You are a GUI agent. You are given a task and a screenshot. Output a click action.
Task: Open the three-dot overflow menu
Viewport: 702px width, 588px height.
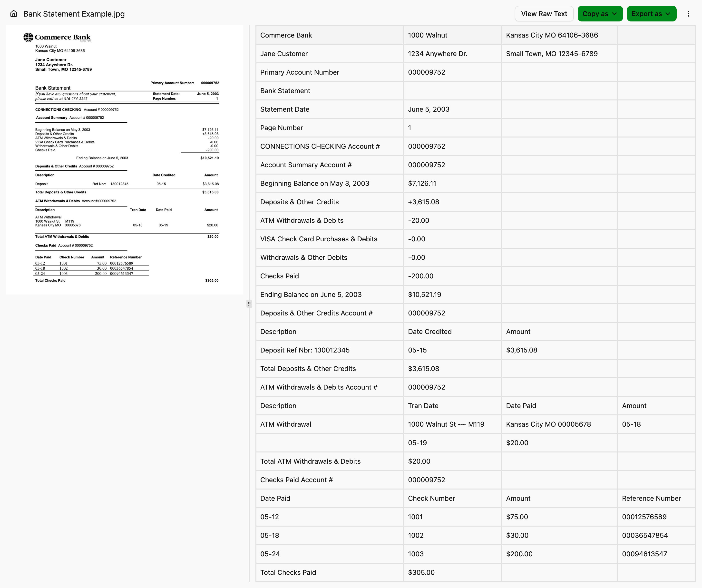[x=688, y=14]
